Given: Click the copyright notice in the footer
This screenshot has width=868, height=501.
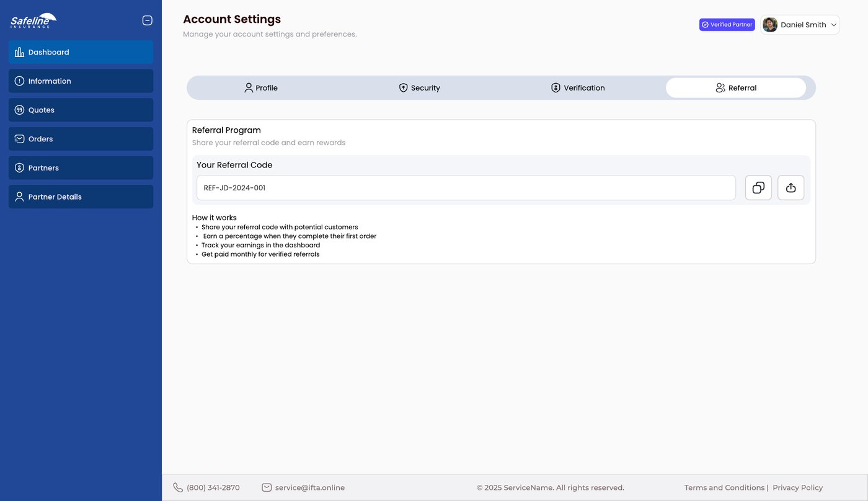Looking at the screenshot, I should click(551, 487).
